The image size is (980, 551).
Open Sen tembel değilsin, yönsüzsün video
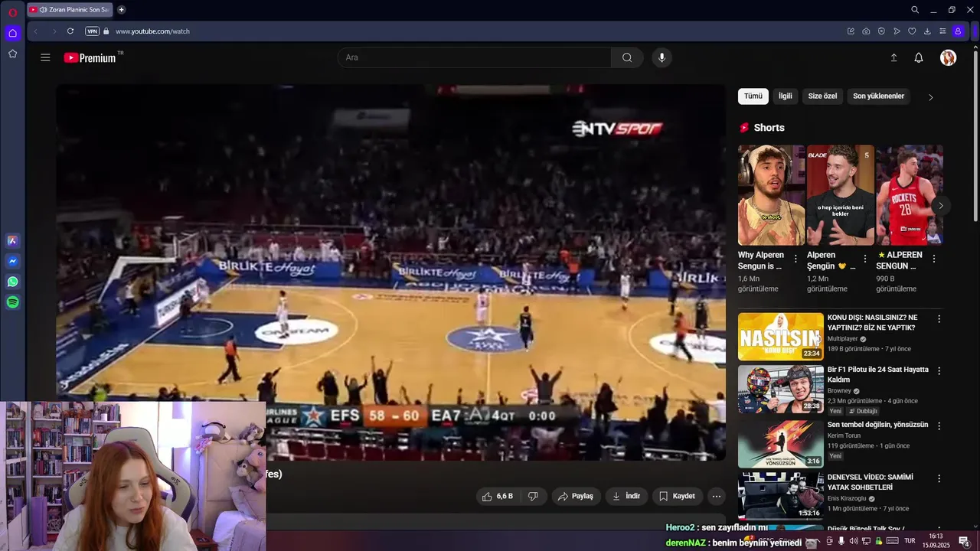877,425
